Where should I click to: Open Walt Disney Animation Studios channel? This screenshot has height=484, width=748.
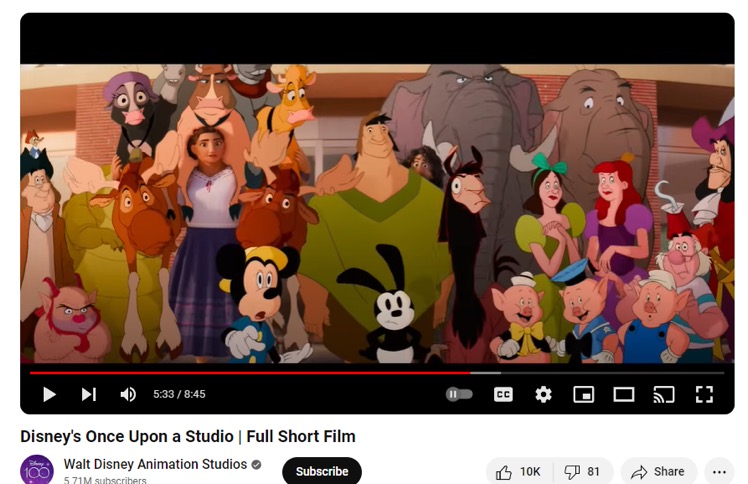click(155, 464)
